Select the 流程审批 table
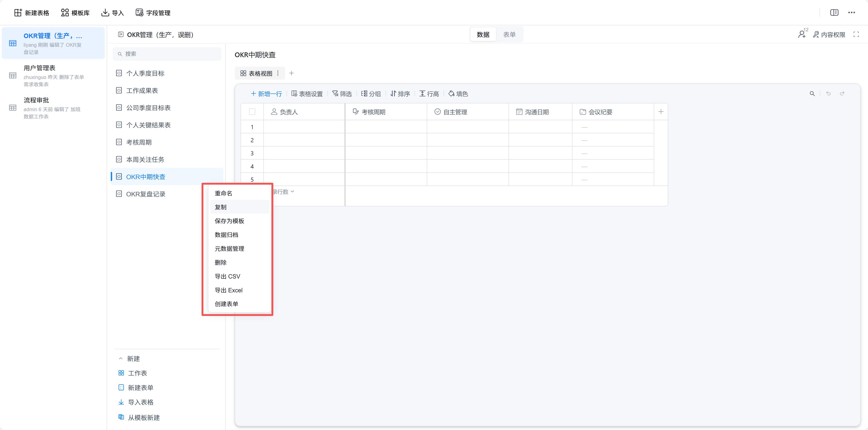 (53, 108)
